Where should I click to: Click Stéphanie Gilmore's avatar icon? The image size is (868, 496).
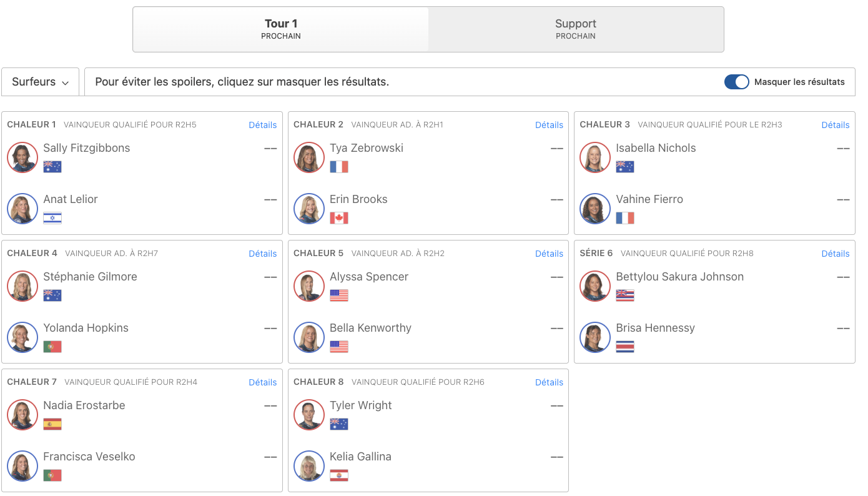tap(22, 286)
